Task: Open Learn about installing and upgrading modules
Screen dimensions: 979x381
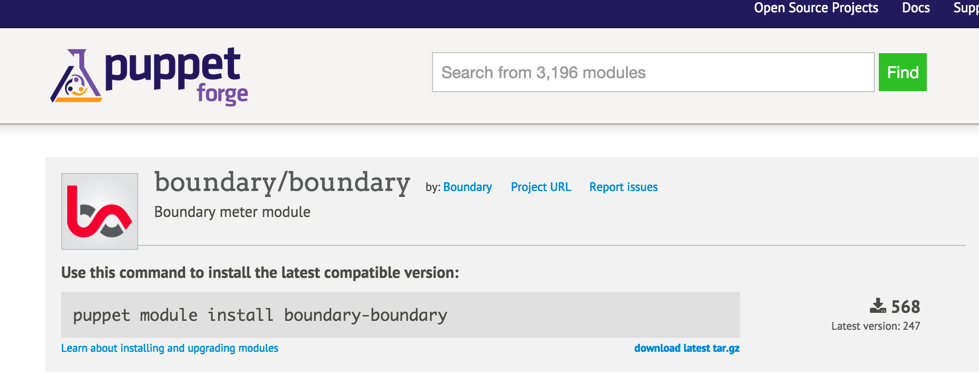Action: [170, 348]
